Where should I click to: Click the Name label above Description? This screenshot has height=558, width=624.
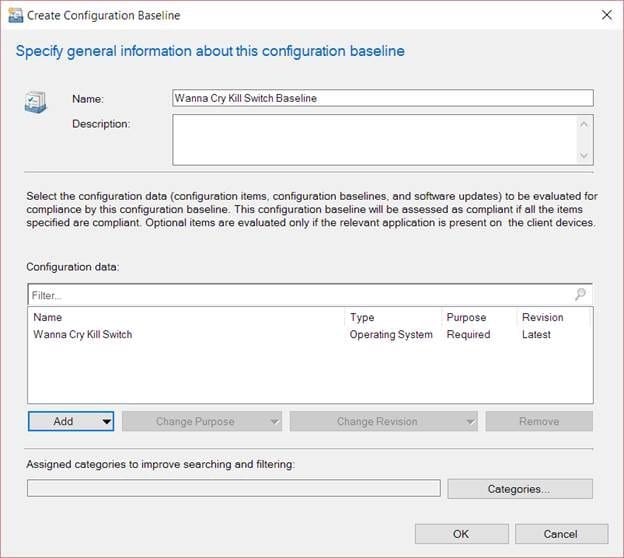[88, 99]
